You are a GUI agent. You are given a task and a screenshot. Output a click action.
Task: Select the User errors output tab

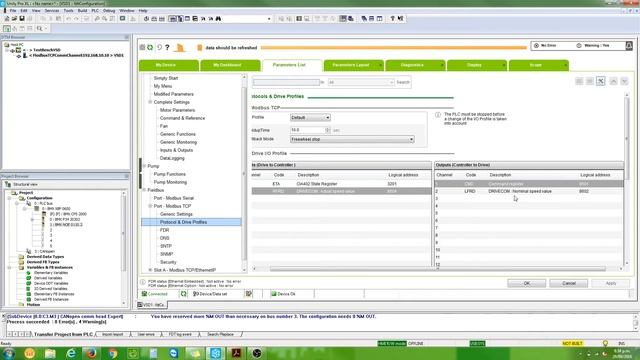pos(146,334)
